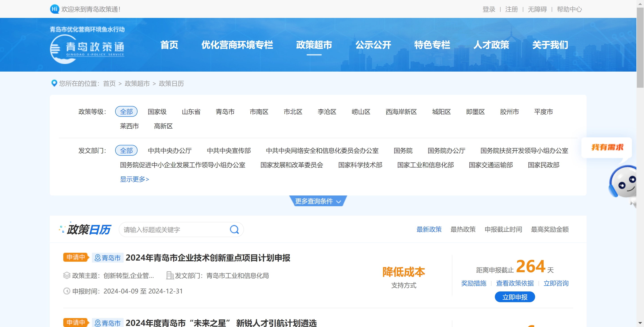This screenshot has height=327, width=644.
Task: Select 国家发展和改革委员会 department filter
Action: tap(292, 165)
